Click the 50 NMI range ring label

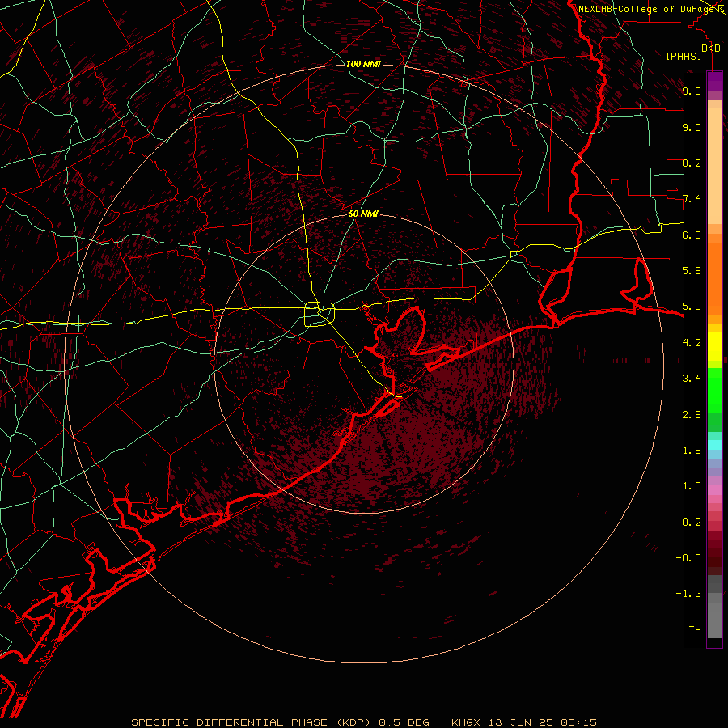tap(363, 214)
